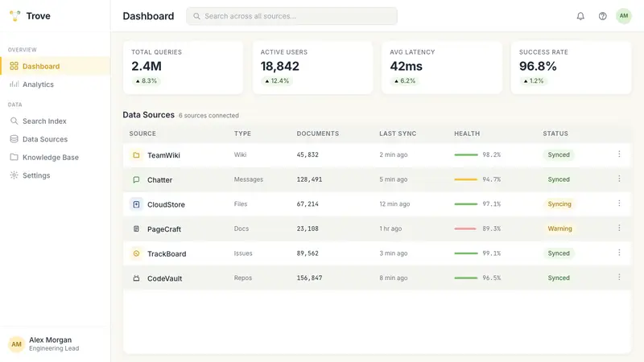Click the CodeVault repo icon
The width and height of the screenshot is (644, 362).
coord(136,278)
